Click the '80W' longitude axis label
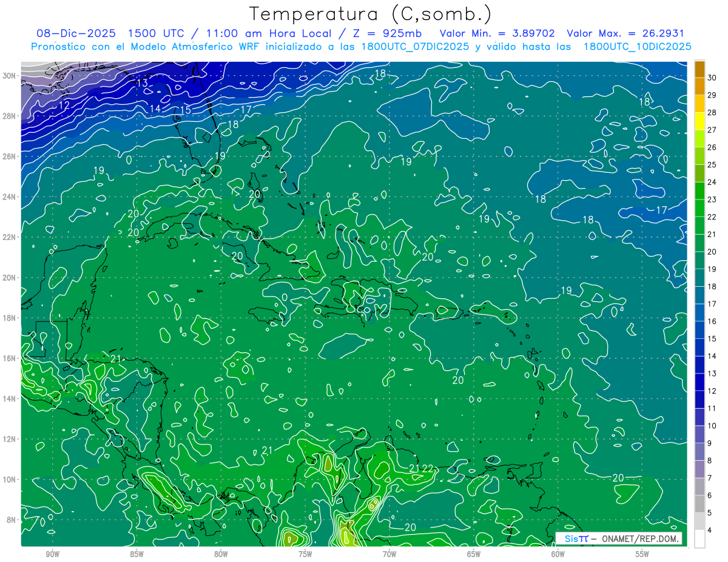728x562 pixels. [221, 554]
